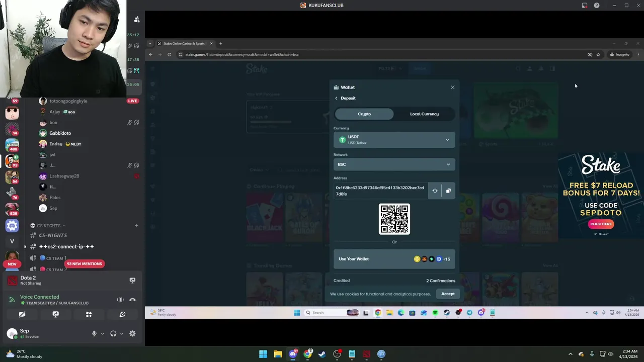
Task: Click the Use Your Wallet button
Action: 394,259
